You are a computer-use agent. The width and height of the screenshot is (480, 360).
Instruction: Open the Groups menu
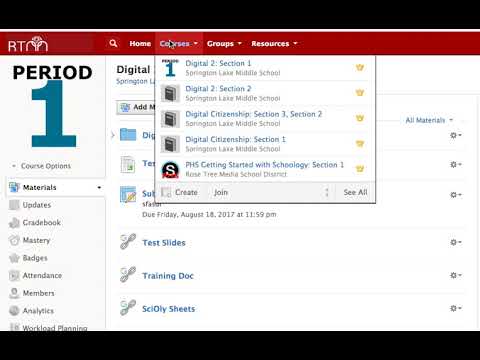tap(224, 44)
